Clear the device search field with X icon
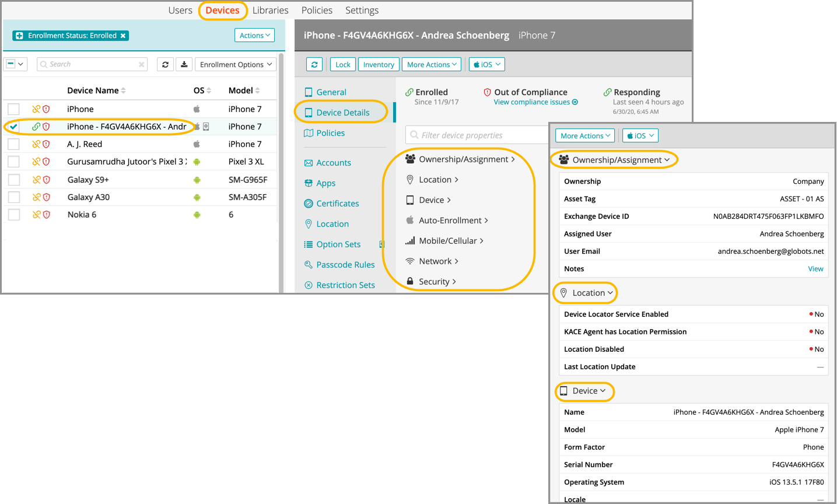The image size is (837, 504). pos(141,65)
